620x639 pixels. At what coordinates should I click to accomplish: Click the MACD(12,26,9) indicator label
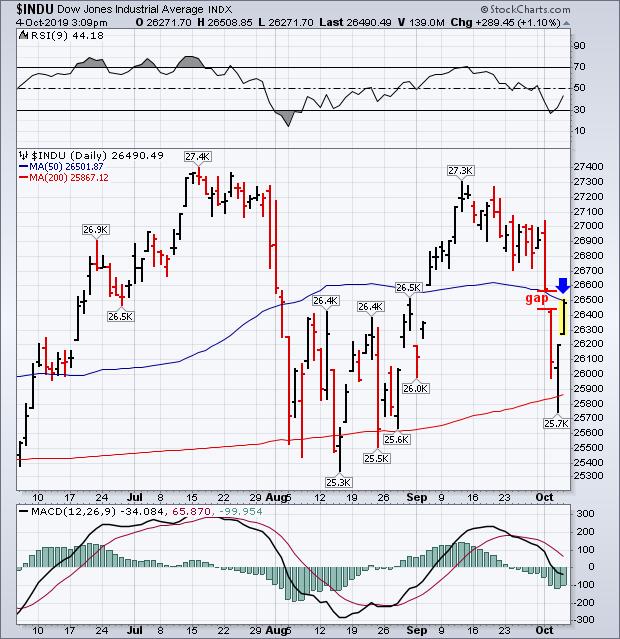pyautogui.click(x=73, y=511)
